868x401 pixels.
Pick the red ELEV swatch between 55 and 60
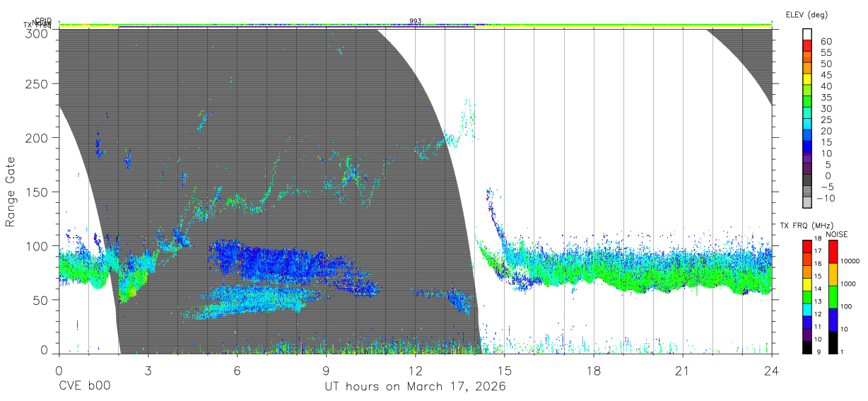[x=808, y=46]
